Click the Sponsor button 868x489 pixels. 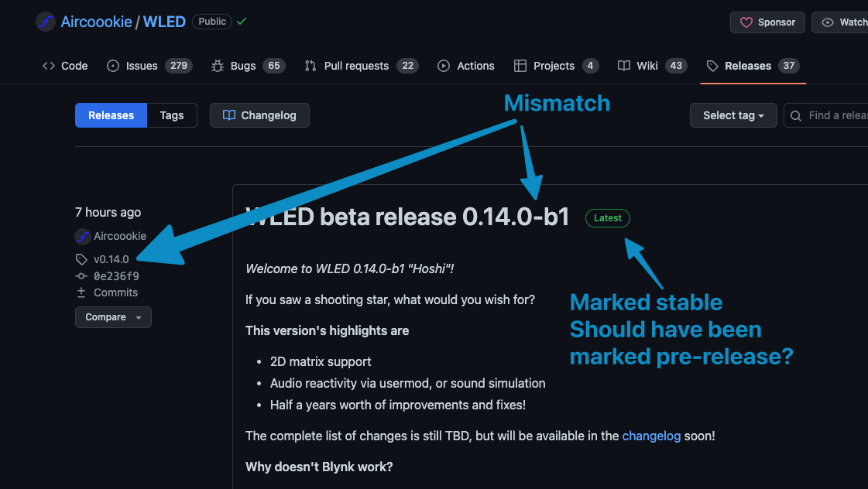767,22
